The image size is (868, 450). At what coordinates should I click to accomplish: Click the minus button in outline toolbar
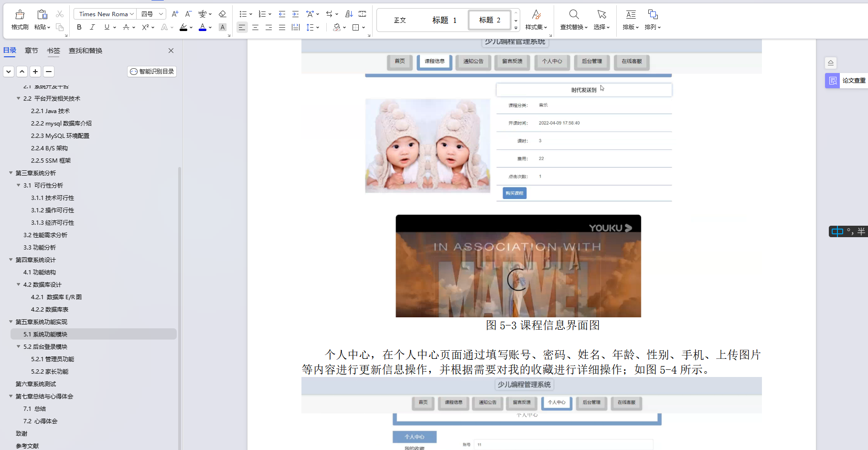(x=49, y=72)
